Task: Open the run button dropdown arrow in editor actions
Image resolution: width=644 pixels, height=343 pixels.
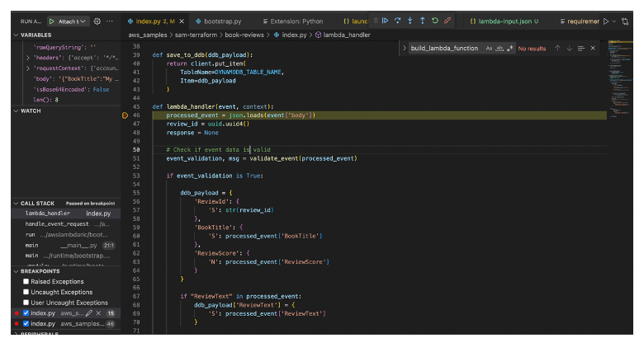Action: pyautogui.click(x=614, y=21)
